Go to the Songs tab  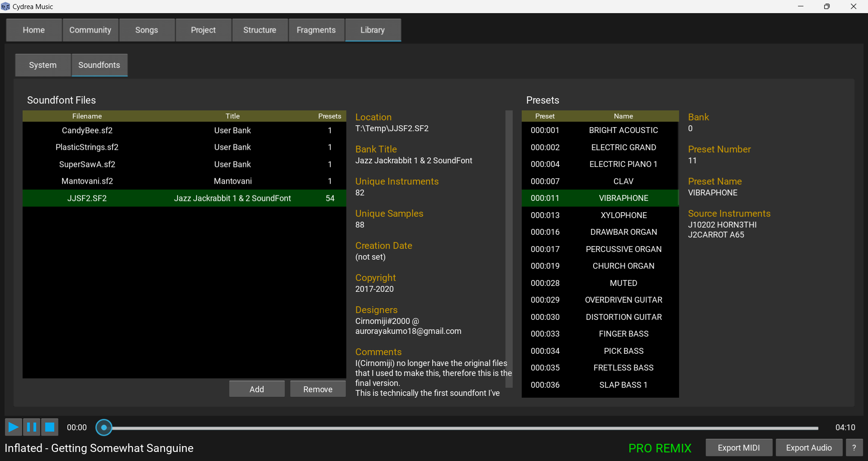[146, 30]
